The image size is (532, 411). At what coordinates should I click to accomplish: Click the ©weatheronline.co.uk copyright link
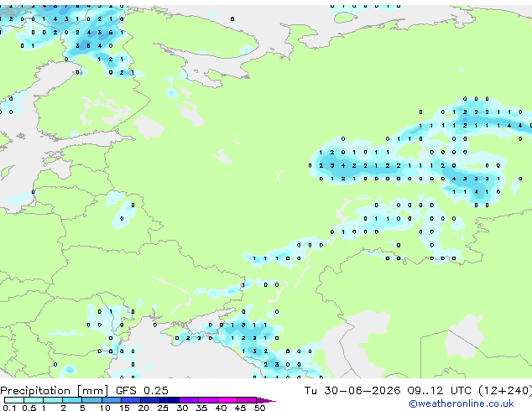tap(462, 403)
